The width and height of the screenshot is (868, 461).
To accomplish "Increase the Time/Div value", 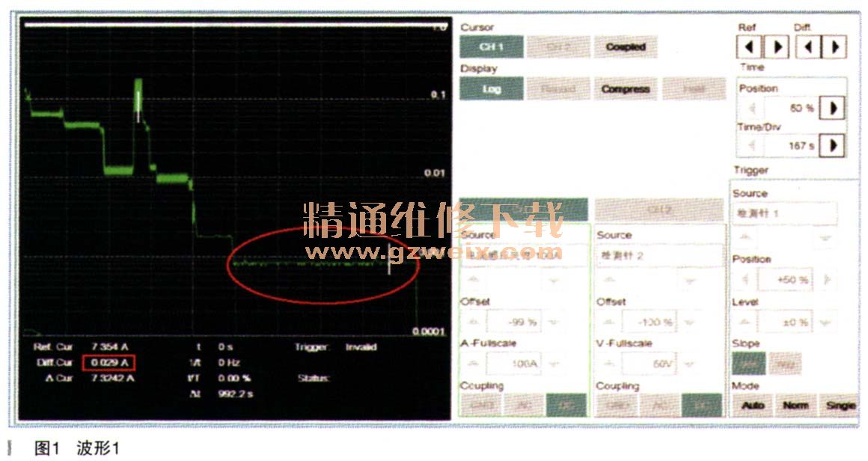I will [832, 146].
